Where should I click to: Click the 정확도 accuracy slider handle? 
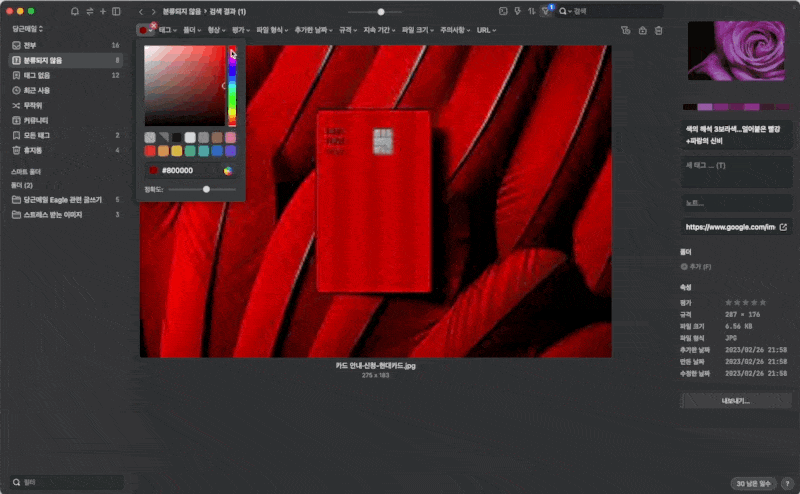[x=206, y=189]
